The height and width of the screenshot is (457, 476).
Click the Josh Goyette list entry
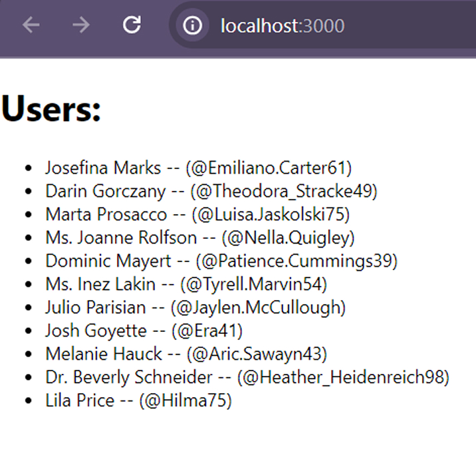(x=96, y=331)
